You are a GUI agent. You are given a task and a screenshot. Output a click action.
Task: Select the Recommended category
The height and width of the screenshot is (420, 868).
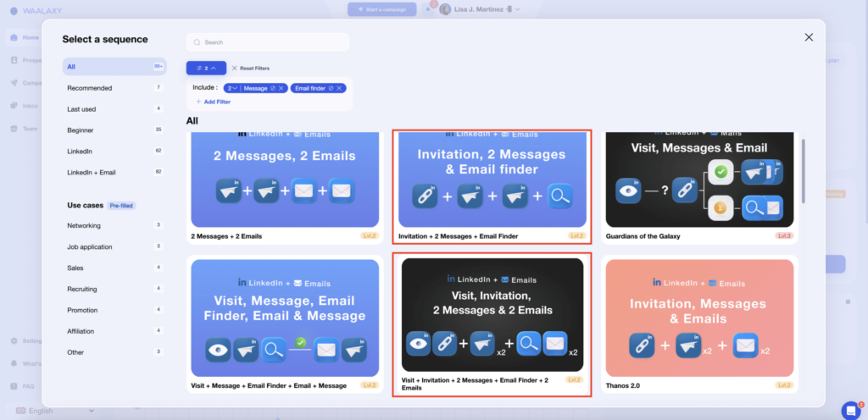tap(90, 88)
